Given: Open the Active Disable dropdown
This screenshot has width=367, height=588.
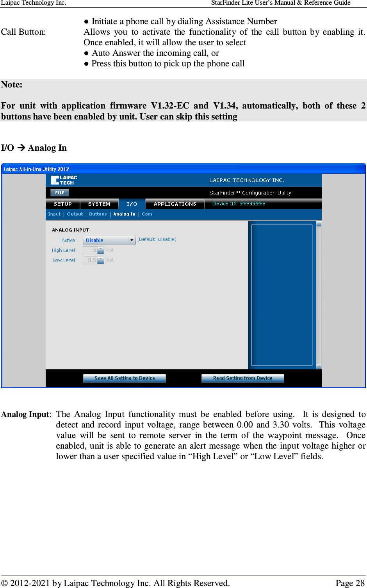Looking at the screenshot, I should coord(109,240).
